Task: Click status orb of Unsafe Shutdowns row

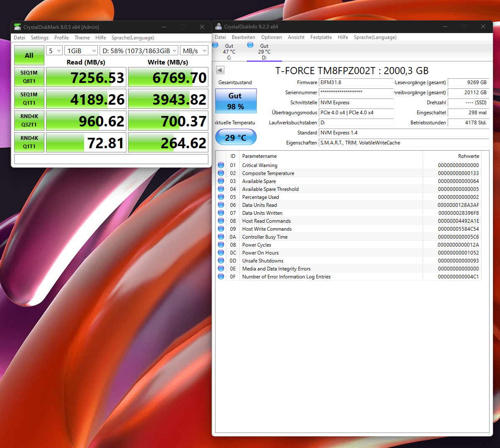Action: 221,261
